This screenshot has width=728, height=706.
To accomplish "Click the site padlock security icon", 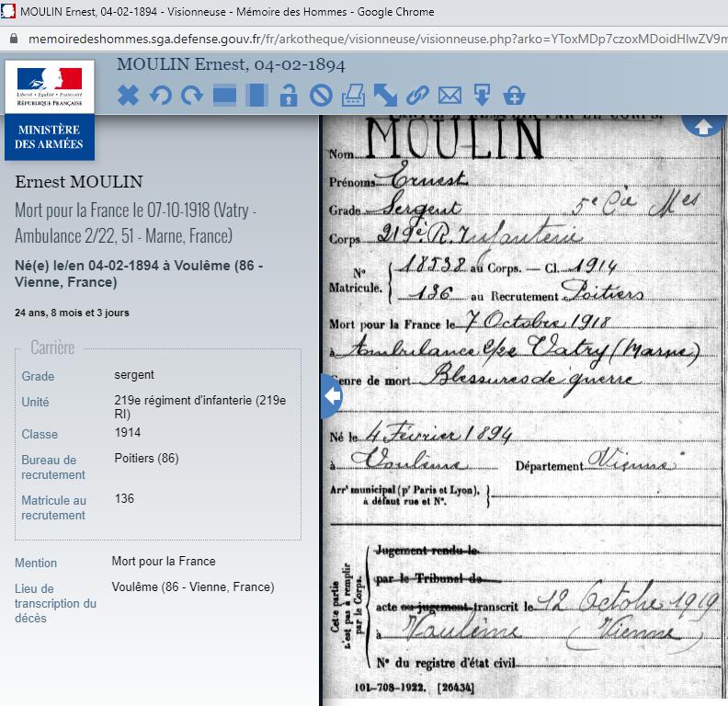I will coord(14,39).
